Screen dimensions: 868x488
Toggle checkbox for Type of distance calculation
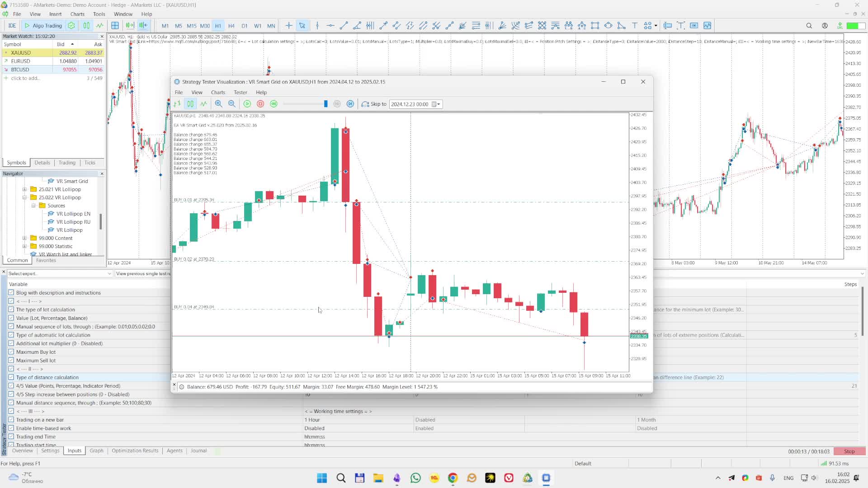pyautogui.click(x=11, y=377)
